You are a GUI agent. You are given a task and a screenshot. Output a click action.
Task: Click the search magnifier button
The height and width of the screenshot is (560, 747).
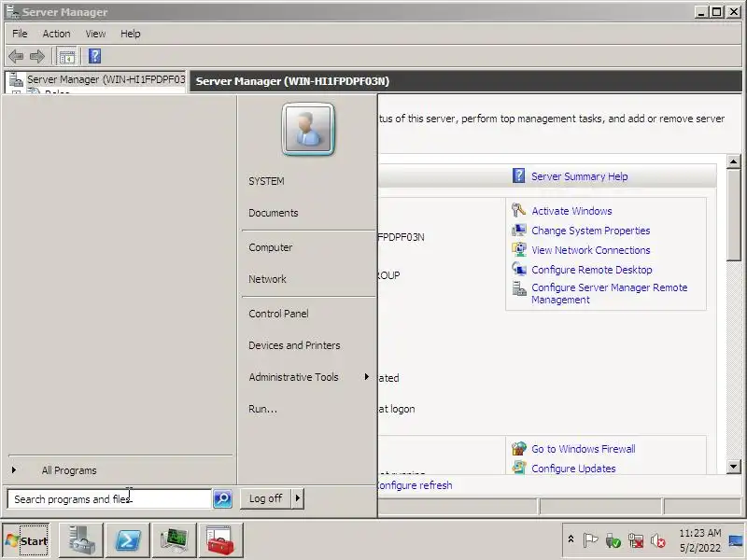coord(222,498)
